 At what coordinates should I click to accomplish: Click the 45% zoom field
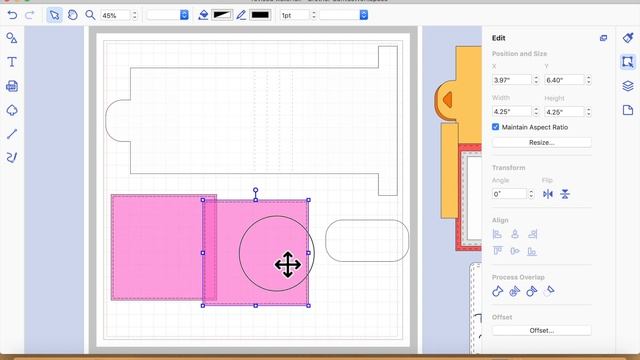tap(115, 15)
